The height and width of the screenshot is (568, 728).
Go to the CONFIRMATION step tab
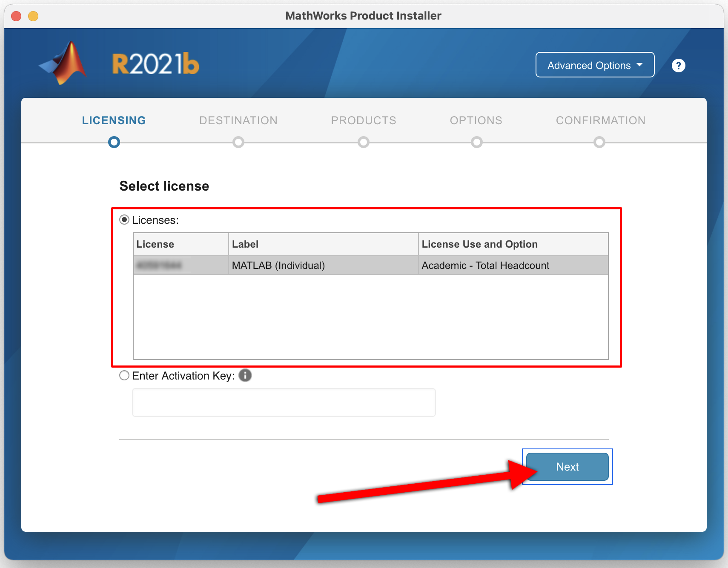click(601, 120)
